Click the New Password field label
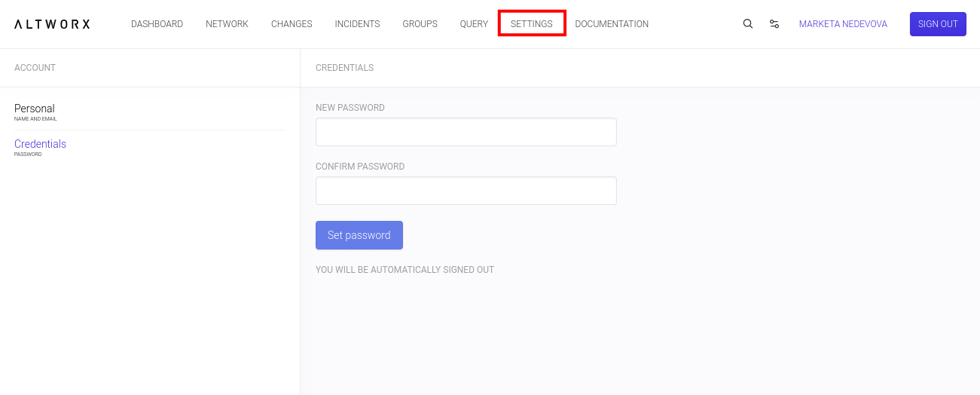 pyautogui.click(x=350, y=108)
